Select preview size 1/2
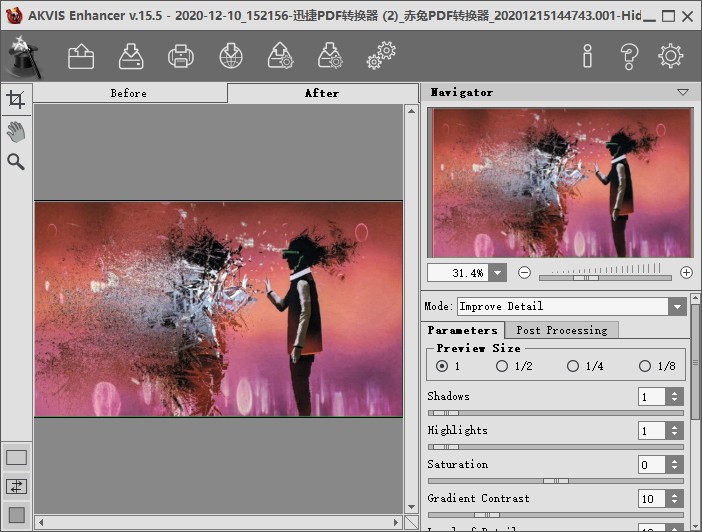This screenshot has width=702, height=532. (x=502, y=366)
